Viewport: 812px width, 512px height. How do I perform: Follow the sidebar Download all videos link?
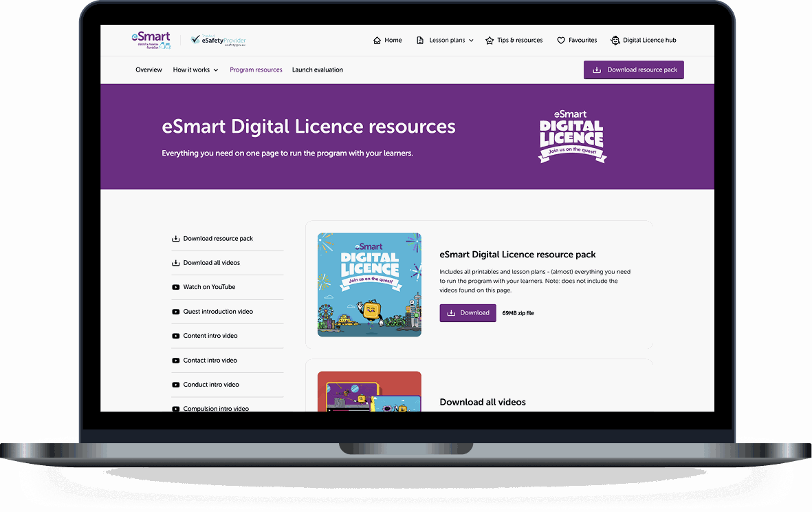211,263
